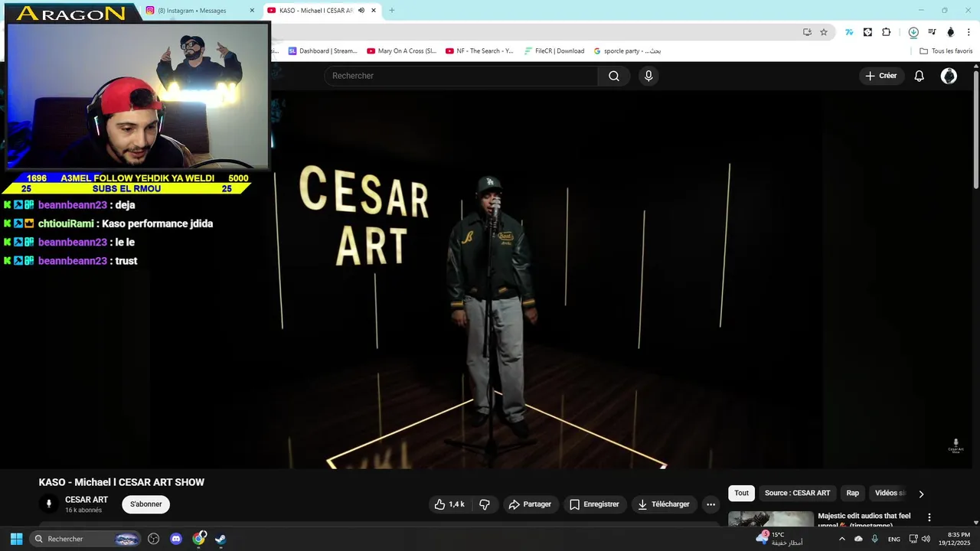Select the Tout filter chip
The image size is (980, 551).
pyautogui.click(x=741, y=494)
